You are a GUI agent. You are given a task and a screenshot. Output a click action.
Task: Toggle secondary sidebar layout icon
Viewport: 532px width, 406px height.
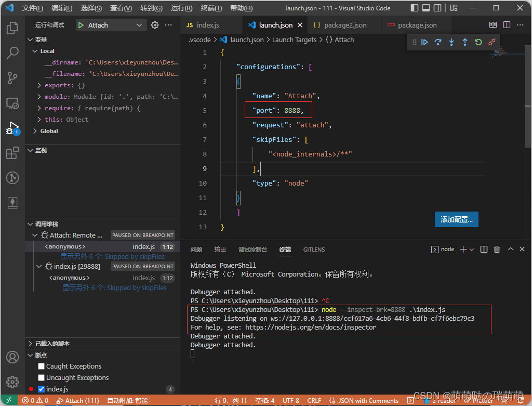coord(437,8)
